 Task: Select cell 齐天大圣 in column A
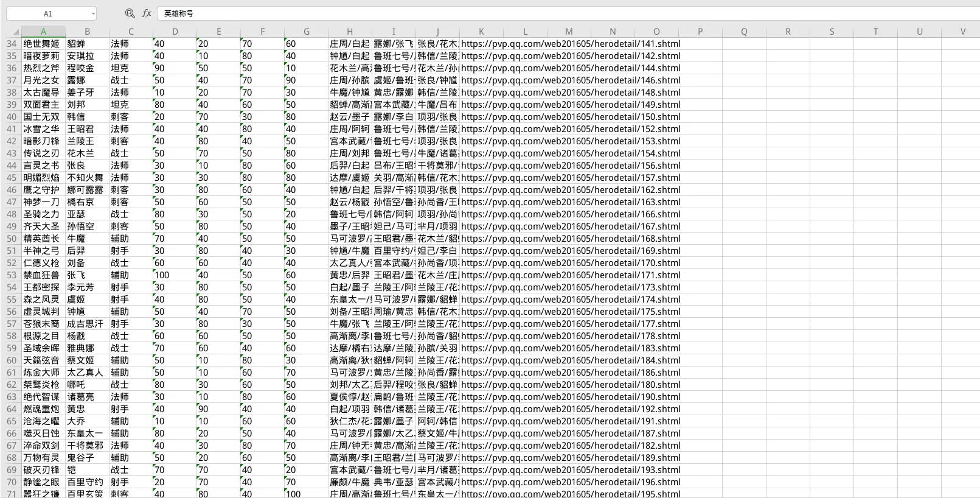pyautogui.click(x=41, y=226)
